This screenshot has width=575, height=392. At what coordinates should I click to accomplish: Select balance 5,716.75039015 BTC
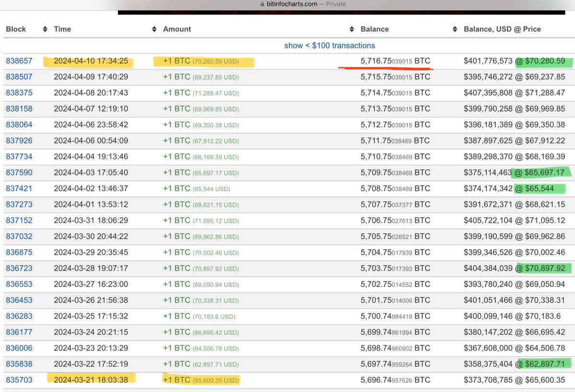click(395, 61)
